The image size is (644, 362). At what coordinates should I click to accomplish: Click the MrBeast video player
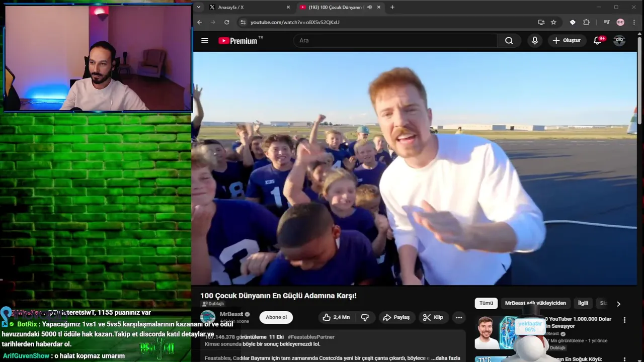(x=414, y=168)
